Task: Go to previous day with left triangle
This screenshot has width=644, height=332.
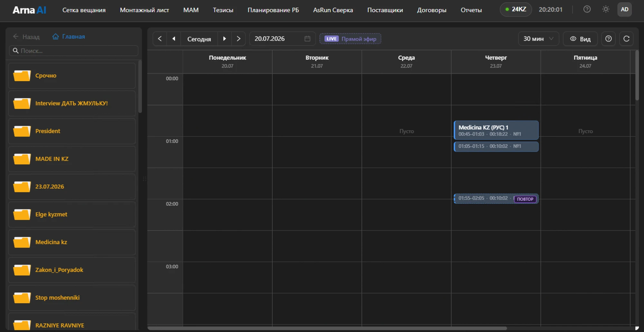Action: [174, 39]
